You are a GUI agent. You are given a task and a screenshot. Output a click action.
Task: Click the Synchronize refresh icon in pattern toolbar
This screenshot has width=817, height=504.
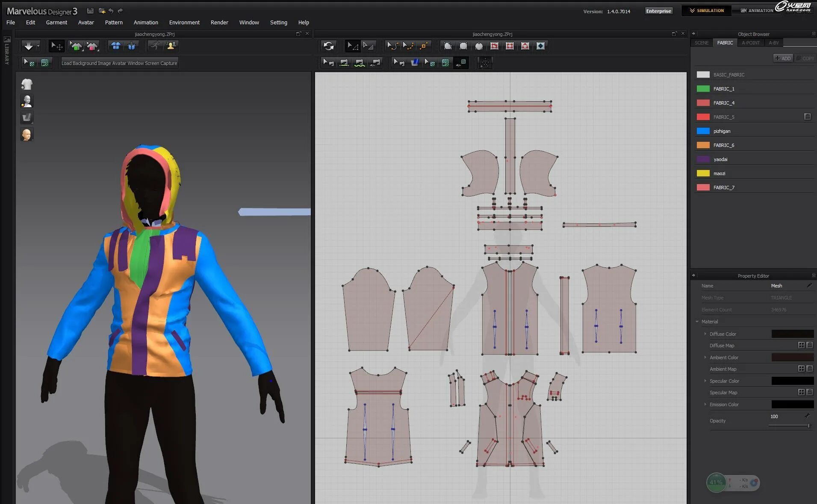pos(328,46)
